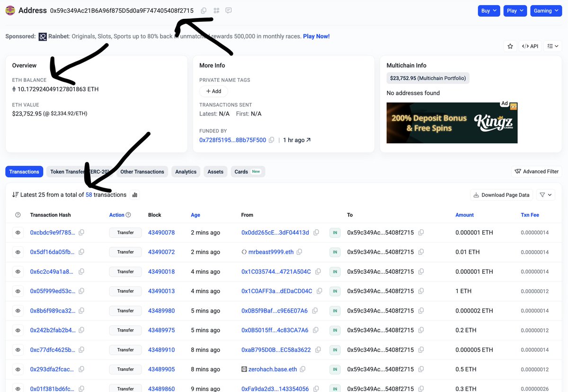Expand the table filter dropdown
This screenshot has height=392, width=568.
click(x=545, y=195)
